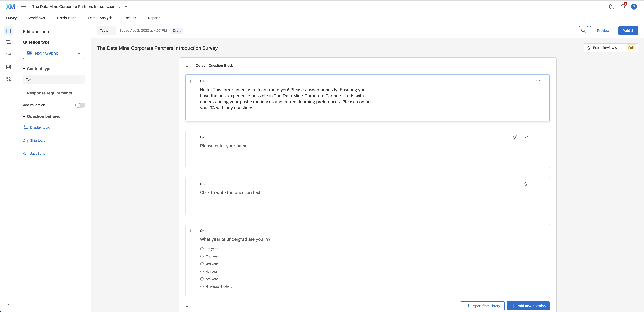This screenshot has width=644, height=312.
Task: Click the search magnifier icon
Action: point(583,30)
